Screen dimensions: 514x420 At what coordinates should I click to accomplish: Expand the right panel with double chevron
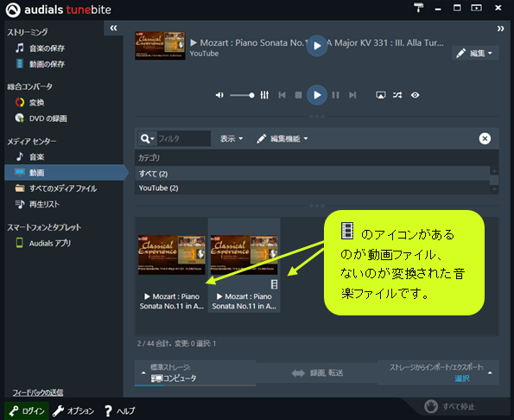pyautogui.click(x=500, y=29)
